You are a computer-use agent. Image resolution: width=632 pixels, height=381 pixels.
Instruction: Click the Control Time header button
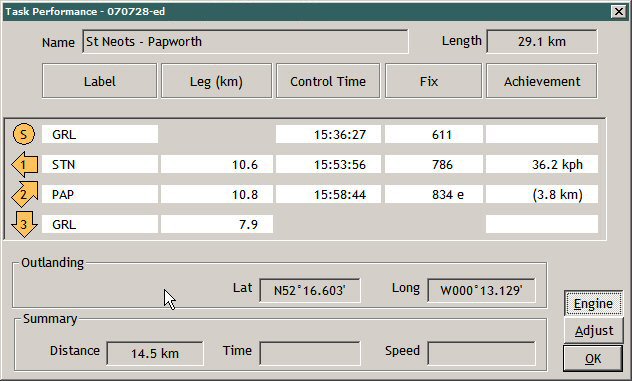pyautogui.click(x=328, y=81)
